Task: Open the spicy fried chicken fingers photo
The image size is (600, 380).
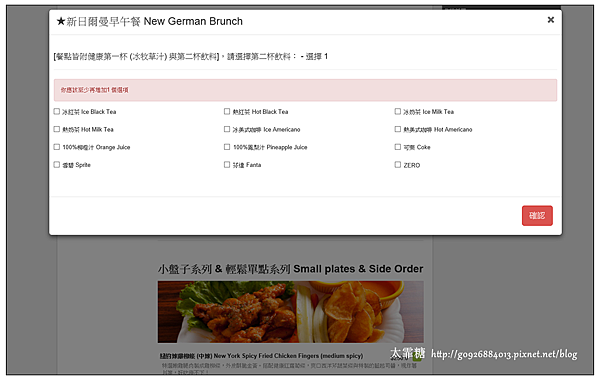Action: pos(290,312)
